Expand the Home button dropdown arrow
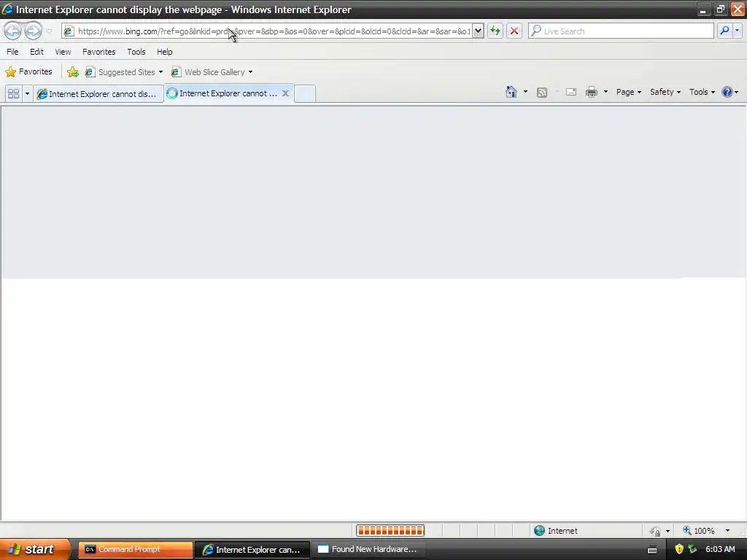The image size is (747, 560). tap(525, 92)
